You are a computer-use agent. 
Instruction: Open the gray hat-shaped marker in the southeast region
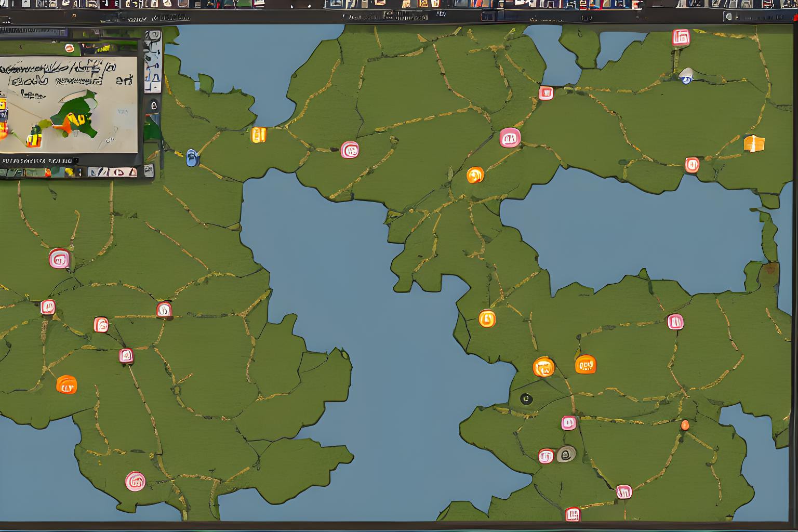[567, 454]
